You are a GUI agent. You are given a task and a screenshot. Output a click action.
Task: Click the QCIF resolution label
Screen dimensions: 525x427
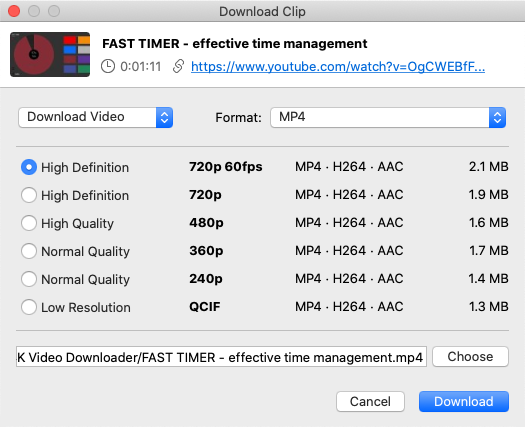point(205,306)
